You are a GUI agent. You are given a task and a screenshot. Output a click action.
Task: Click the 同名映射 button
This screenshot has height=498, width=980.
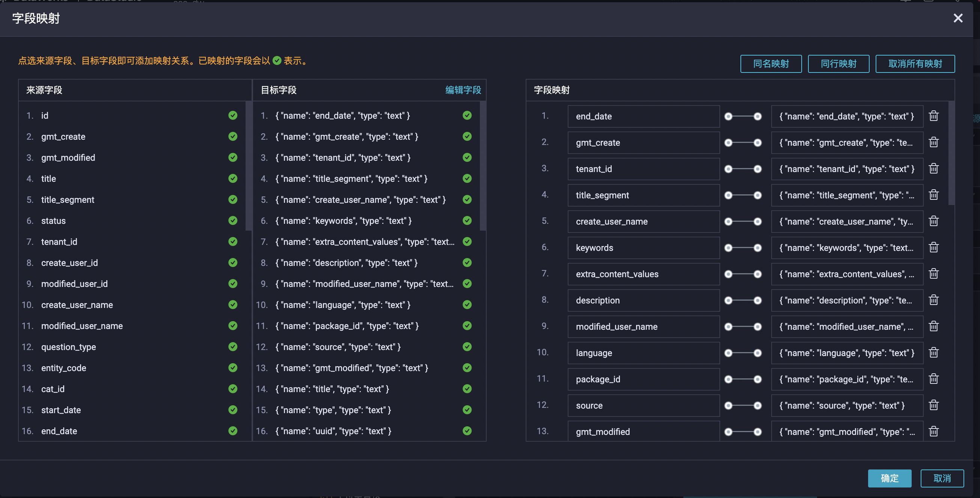tap(770, 63)
